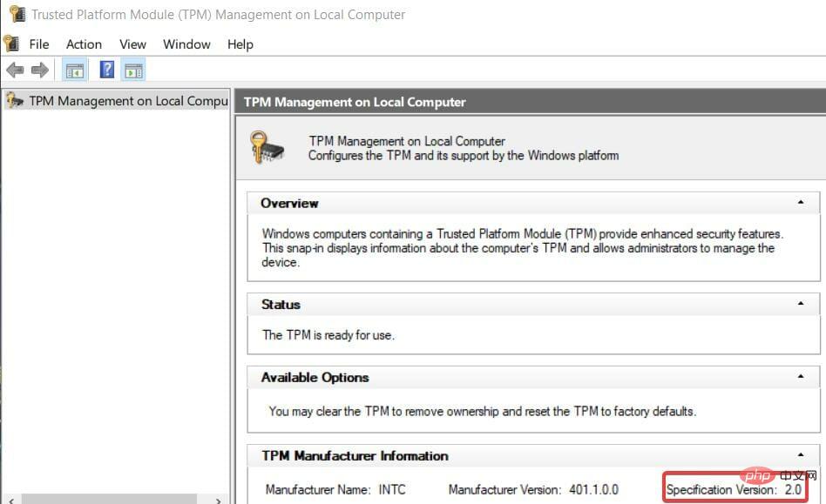Click the Forward arrow in the toolbar
Viewport: 826px width, 504px height.
(x=39, y=70)
